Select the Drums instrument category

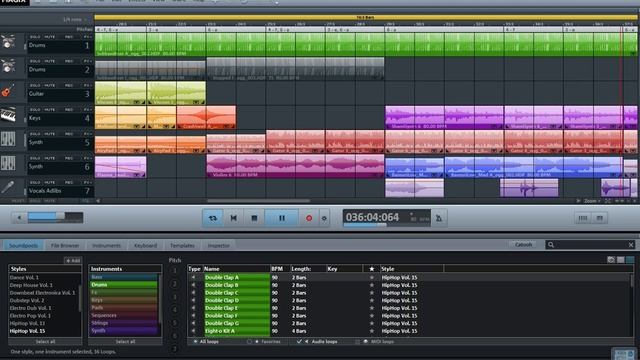(124, 285)
